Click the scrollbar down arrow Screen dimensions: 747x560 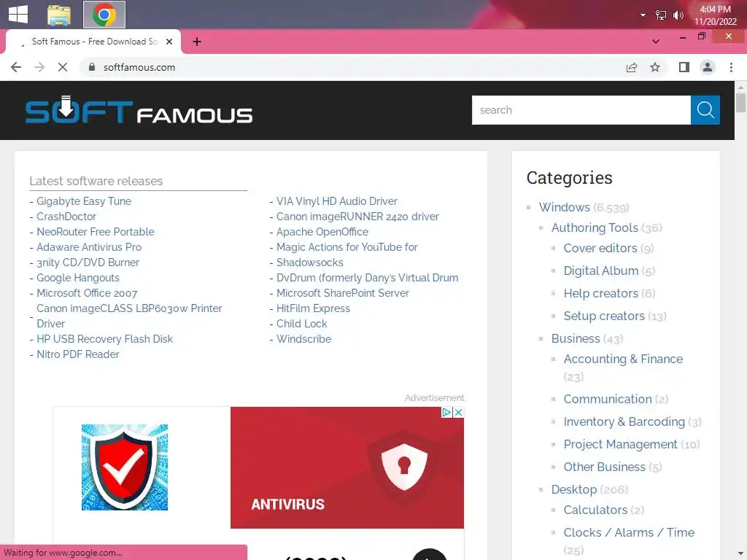[740, 554]
